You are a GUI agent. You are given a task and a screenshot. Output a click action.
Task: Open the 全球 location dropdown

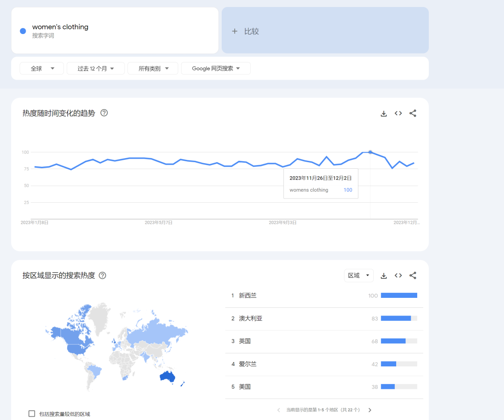pos(42,69)
